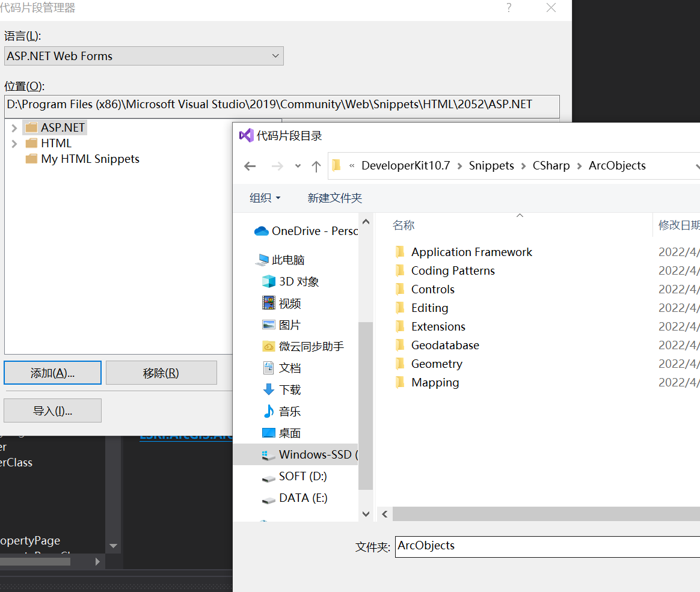
Task: Click the navigation pane vertical scrollbar thumb
Action: pyautogui.click(x=366, y=406)
